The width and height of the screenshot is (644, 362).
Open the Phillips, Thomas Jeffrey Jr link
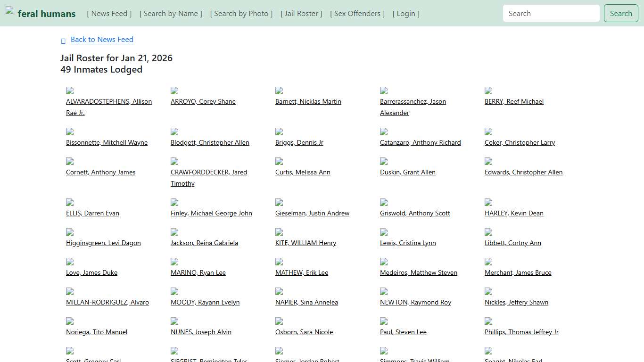click(521, 332)
